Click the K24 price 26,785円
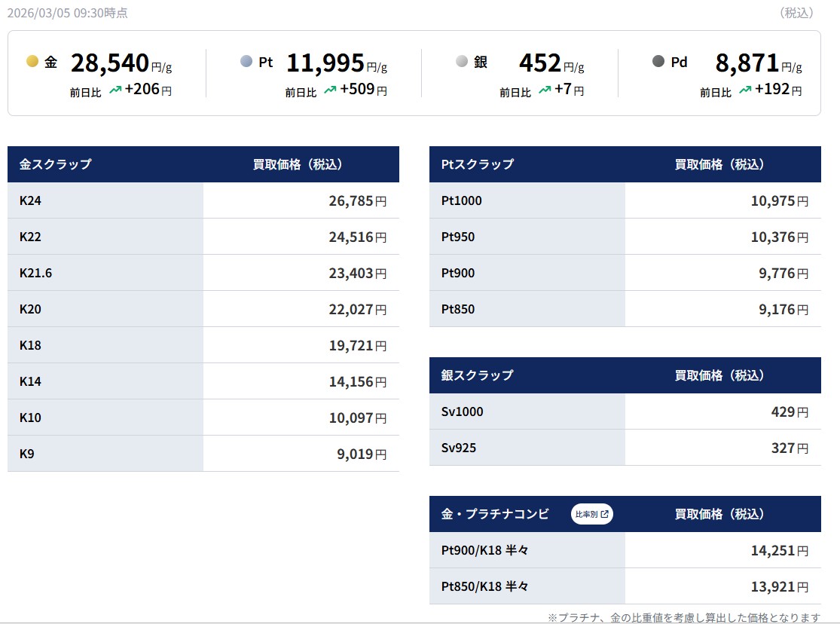This screenshot has height=624, width=840. (358, 201)
